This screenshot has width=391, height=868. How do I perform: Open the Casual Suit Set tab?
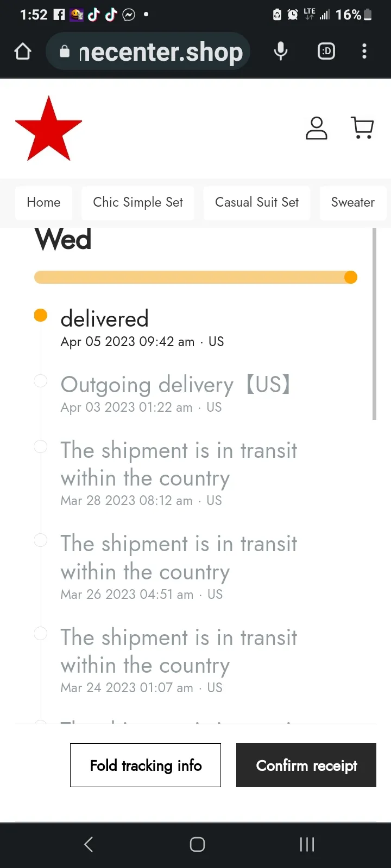pos(257,202)
